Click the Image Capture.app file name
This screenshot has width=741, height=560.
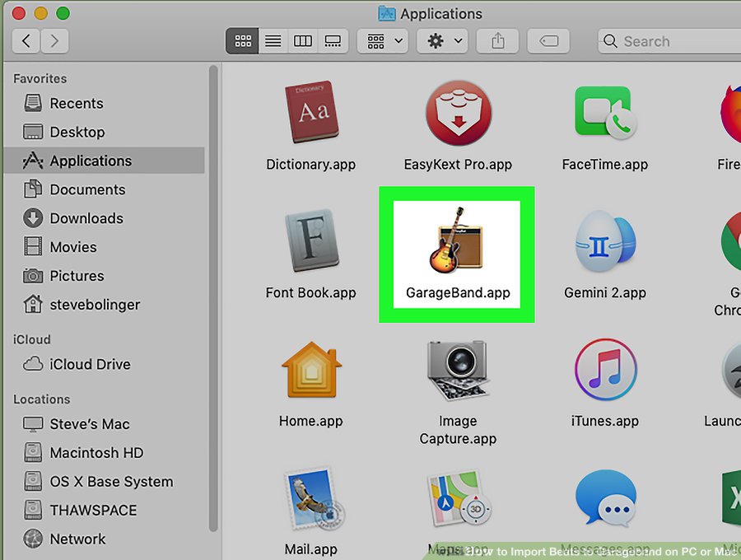pos(458,430)
